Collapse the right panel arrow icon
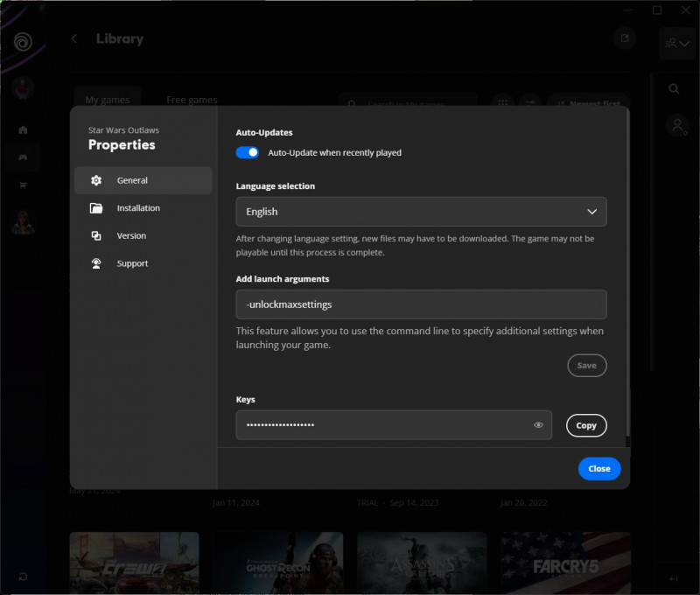The image size is (700, 595). [674, 579]
